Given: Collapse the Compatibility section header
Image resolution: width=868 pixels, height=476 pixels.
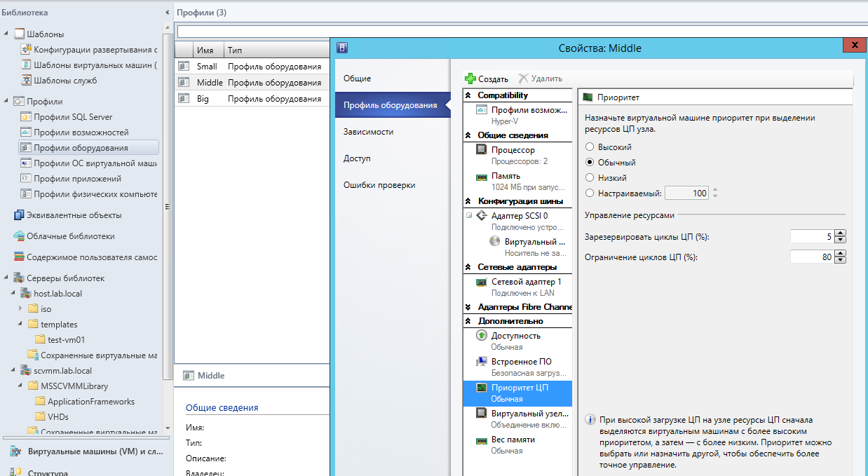Looking at the screenshot, I should 468,95.
